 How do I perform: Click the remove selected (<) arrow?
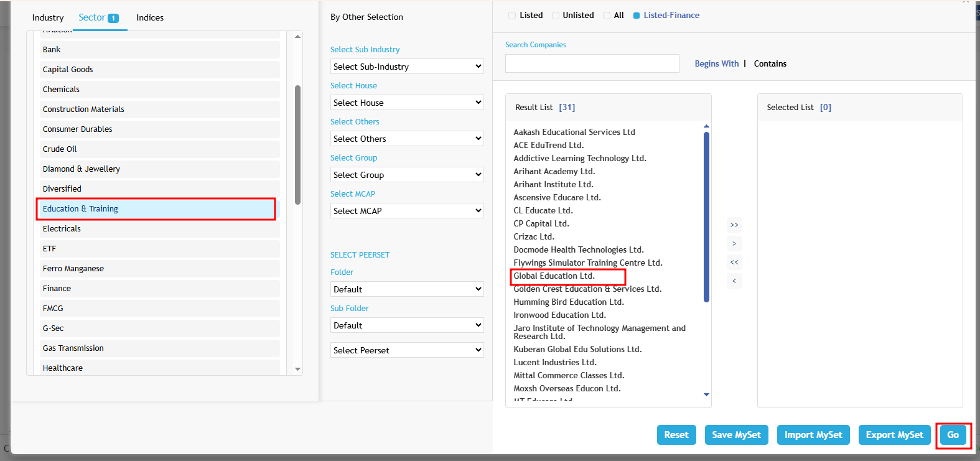[734, 281]
